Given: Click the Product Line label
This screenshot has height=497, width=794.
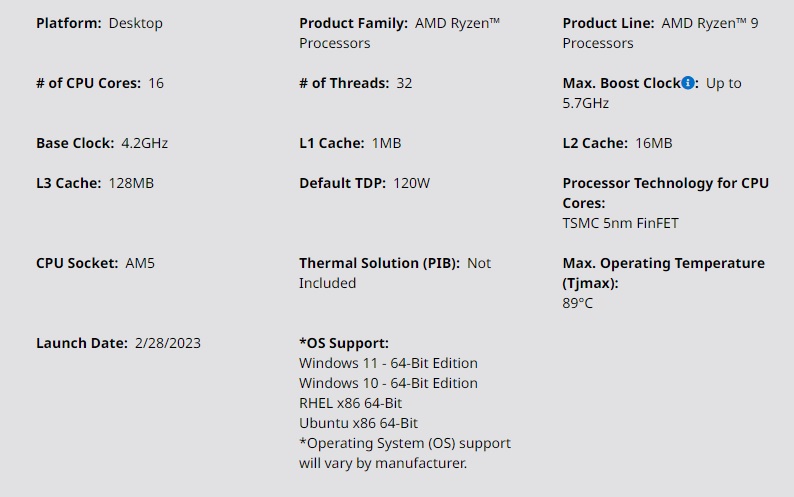Looking at the screenshot, I should [x=608, y=23].
